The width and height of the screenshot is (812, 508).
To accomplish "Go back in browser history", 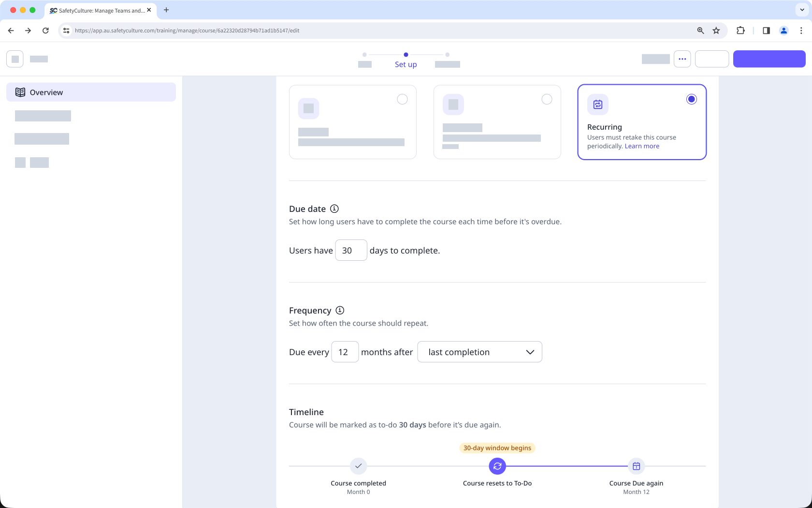I will 11,30.
